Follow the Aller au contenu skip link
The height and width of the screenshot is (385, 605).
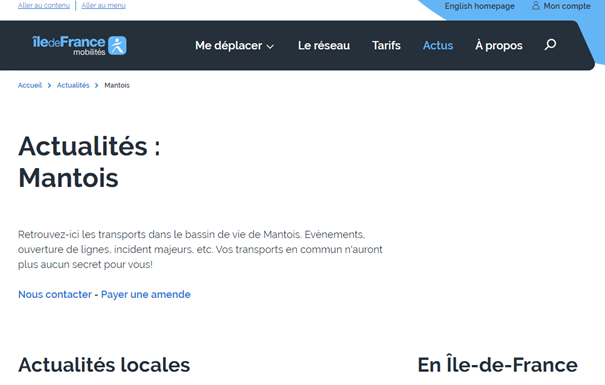pos(44,5)
